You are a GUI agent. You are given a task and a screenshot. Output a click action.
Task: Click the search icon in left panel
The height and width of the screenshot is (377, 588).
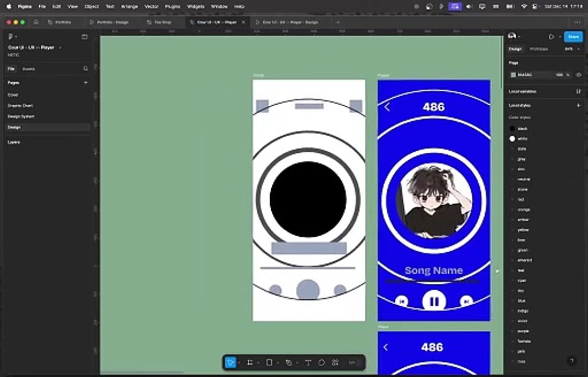click(x=85, y=69)
